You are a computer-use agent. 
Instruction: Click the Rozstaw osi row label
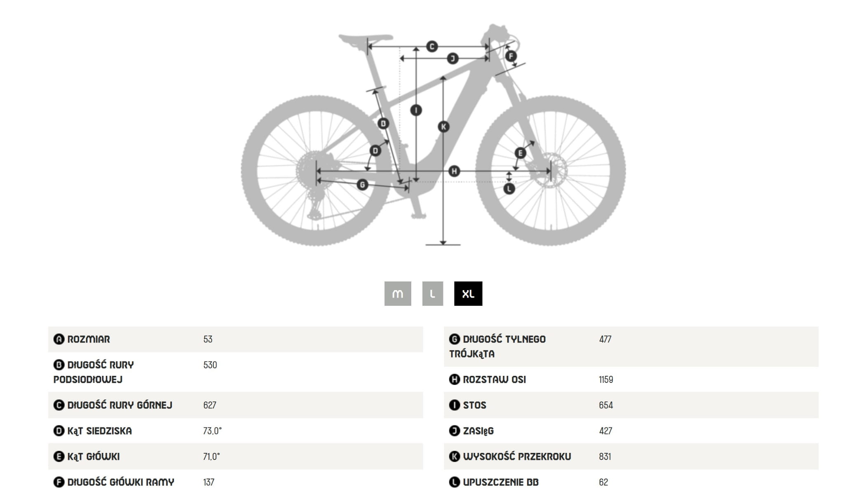[x=494, y=380]
